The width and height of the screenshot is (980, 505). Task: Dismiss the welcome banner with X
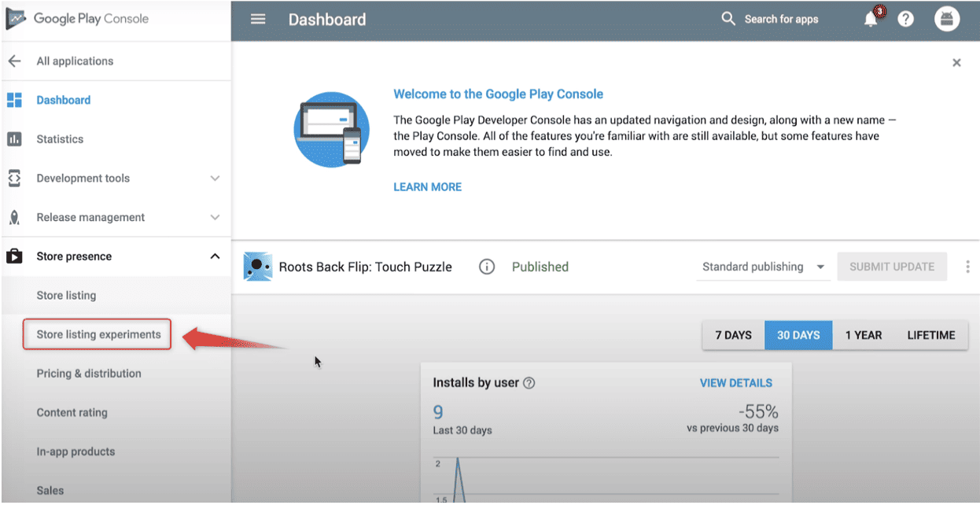[x=956, y=63]
